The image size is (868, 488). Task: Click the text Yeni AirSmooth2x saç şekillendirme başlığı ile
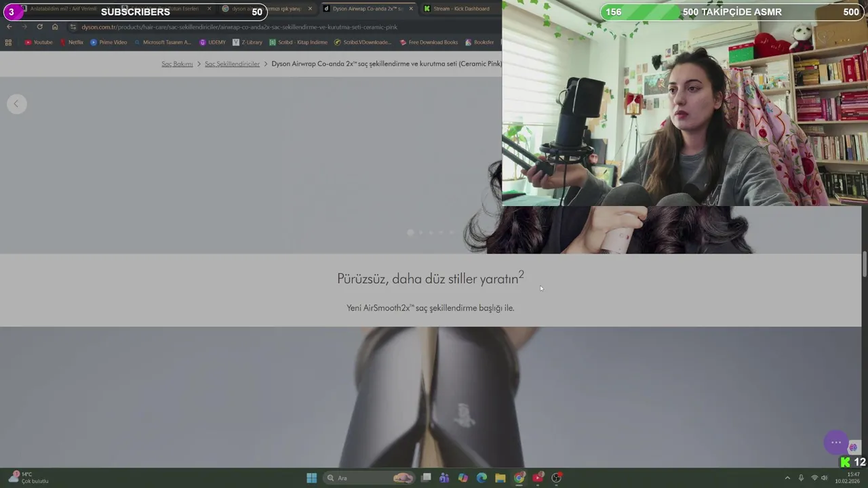pyautogui.click(x=431, y=308)
